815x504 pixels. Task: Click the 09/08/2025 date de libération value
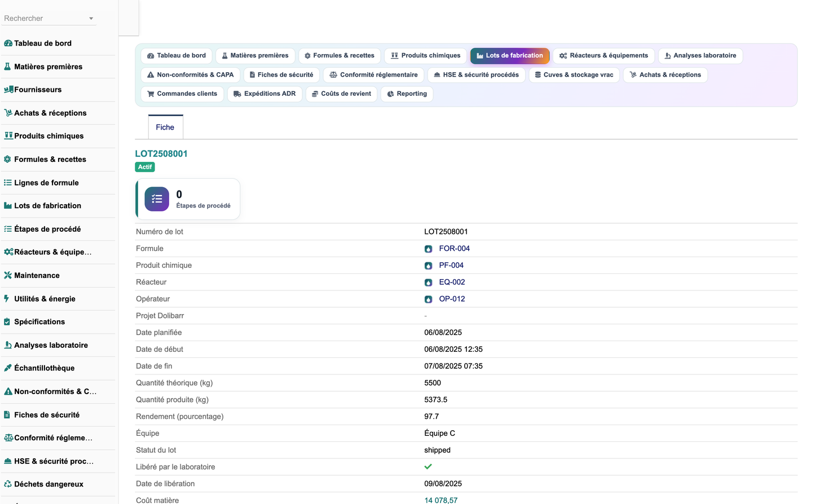click(443, 484)
